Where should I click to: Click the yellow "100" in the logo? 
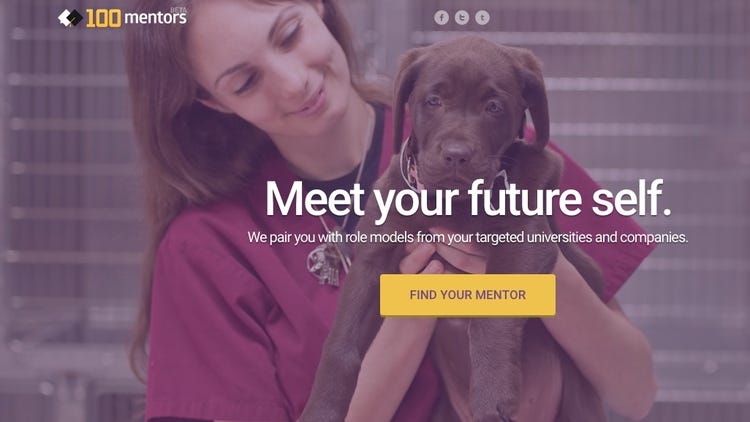[103, 19]
